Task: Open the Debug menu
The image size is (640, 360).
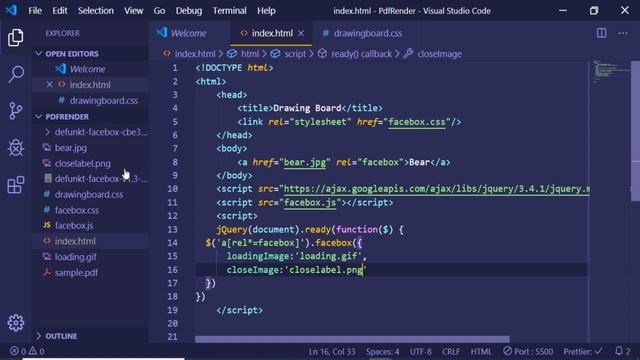Action: (x=189, y=11)
